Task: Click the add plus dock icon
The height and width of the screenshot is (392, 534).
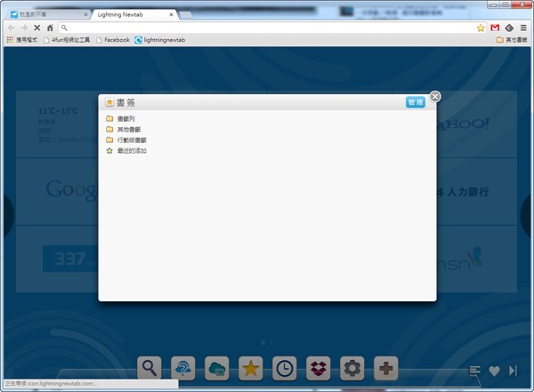Action: pyautogui.click(x=386, y=368)
